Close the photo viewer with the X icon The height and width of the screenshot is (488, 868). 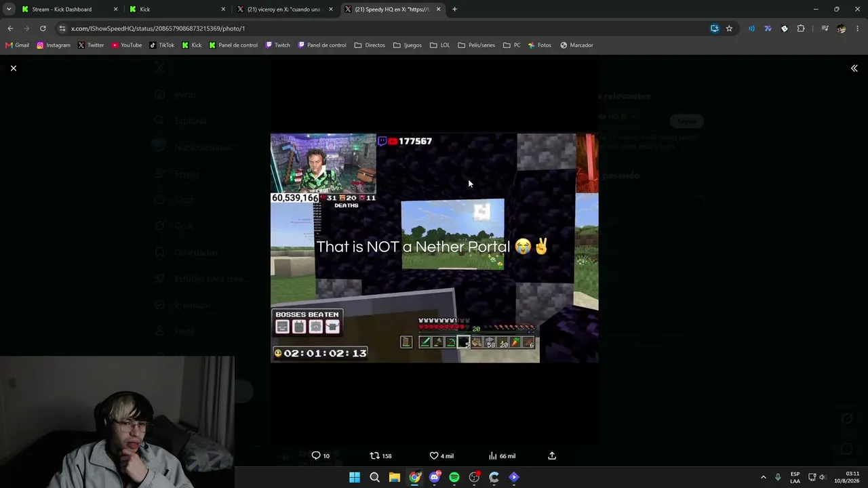14,68
